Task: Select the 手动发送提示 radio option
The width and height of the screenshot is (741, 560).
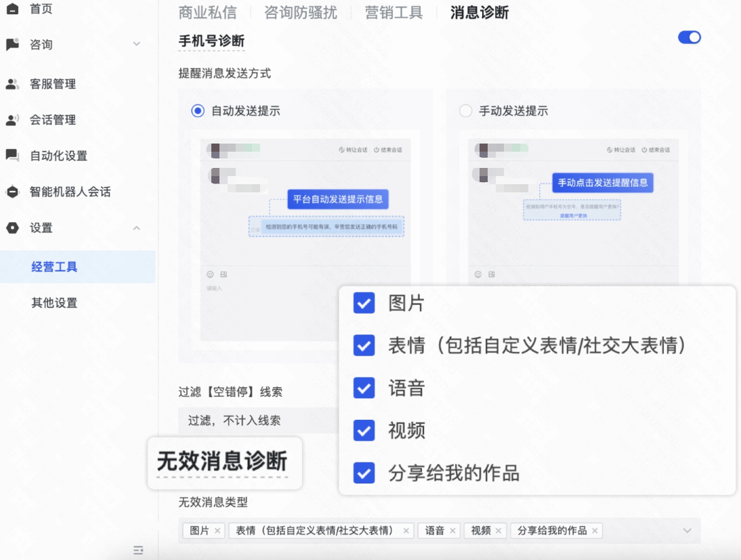Action: pyautogui.click(x=465, y=111)
